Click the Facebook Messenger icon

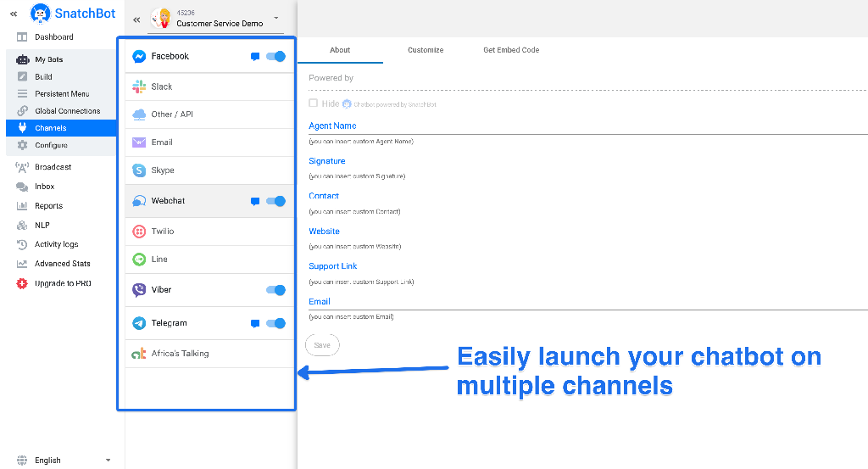139,57
